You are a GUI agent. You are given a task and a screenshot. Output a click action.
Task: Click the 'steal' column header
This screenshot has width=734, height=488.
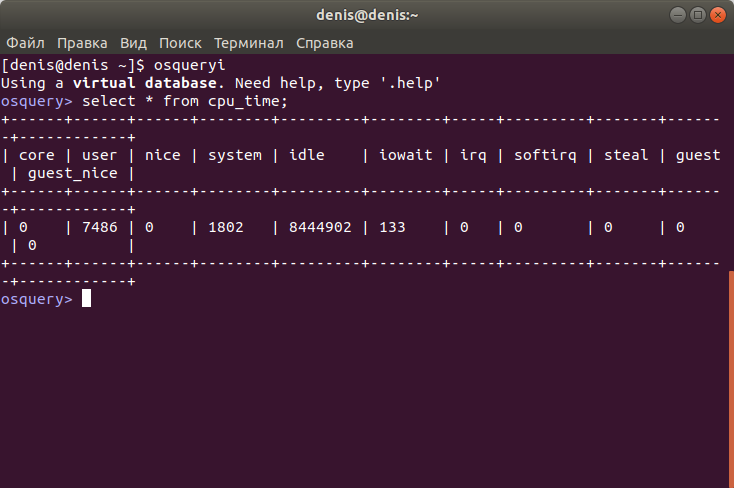(x=626, y=155)
